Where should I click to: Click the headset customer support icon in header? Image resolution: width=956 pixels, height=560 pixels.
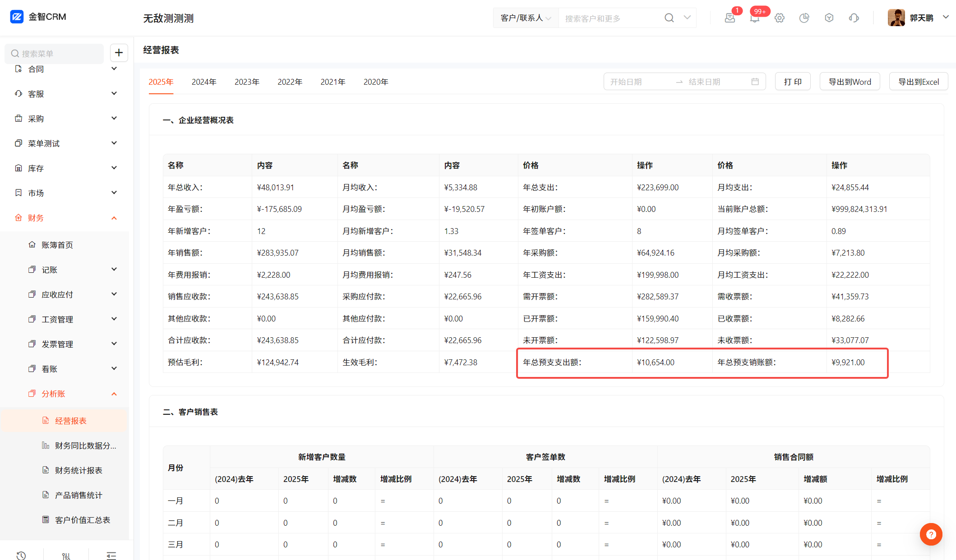pyautogui.click(x=854, y=18)
